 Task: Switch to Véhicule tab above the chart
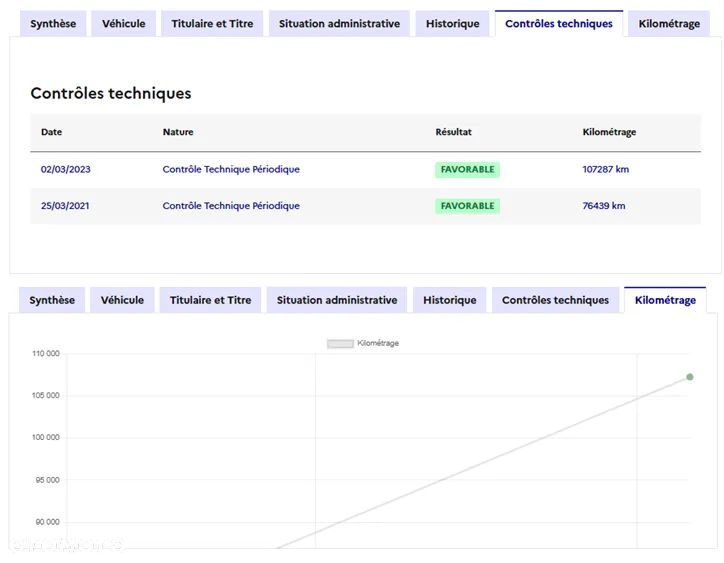pos(122,300)
